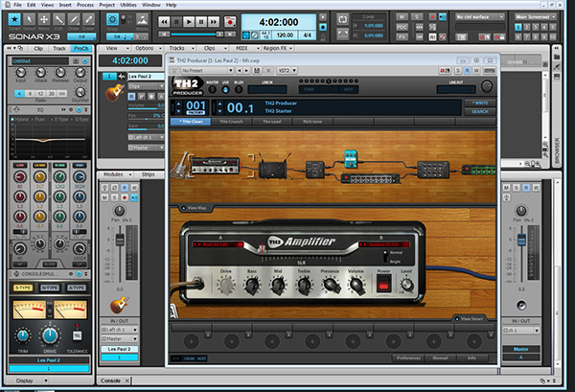Screen dimensions: 575x392
Task: Open the Main Screenset dropdown
Action: (536, 17)
